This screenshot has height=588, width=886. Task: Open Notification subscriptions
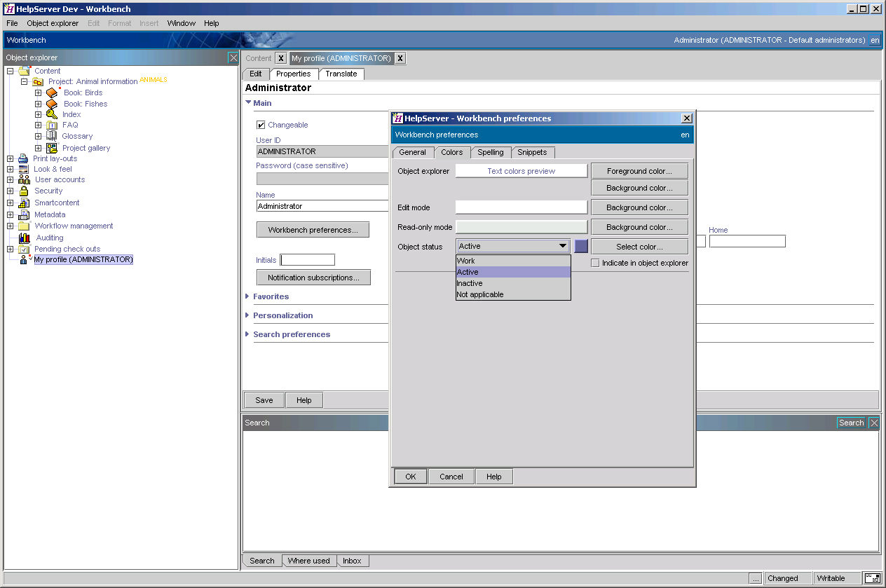point(313,277)
